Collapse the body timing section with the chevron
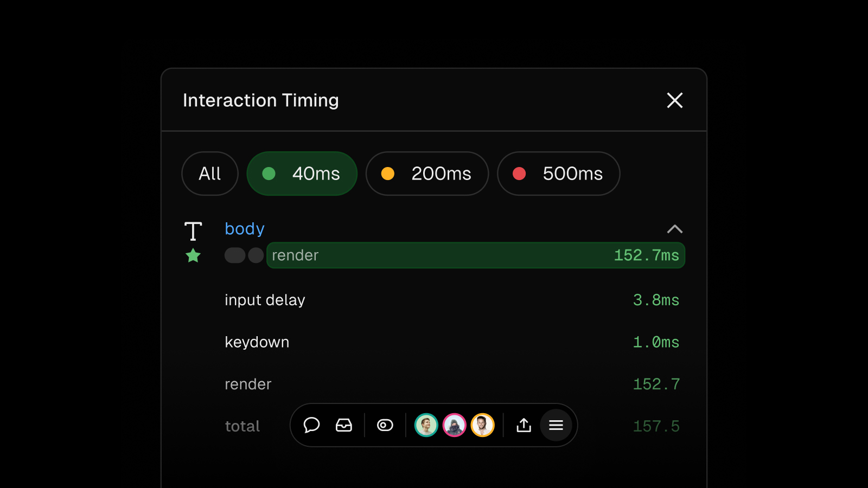This screenshot has width=868, height=488. pyautogui.click(x=675, y=229)
